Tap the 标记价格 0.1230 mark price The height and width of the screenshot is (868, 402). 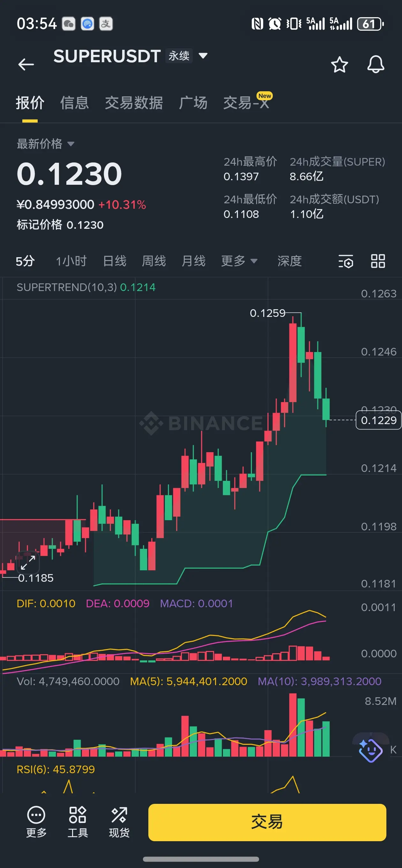pyautogui.click(x=60, y=225)
